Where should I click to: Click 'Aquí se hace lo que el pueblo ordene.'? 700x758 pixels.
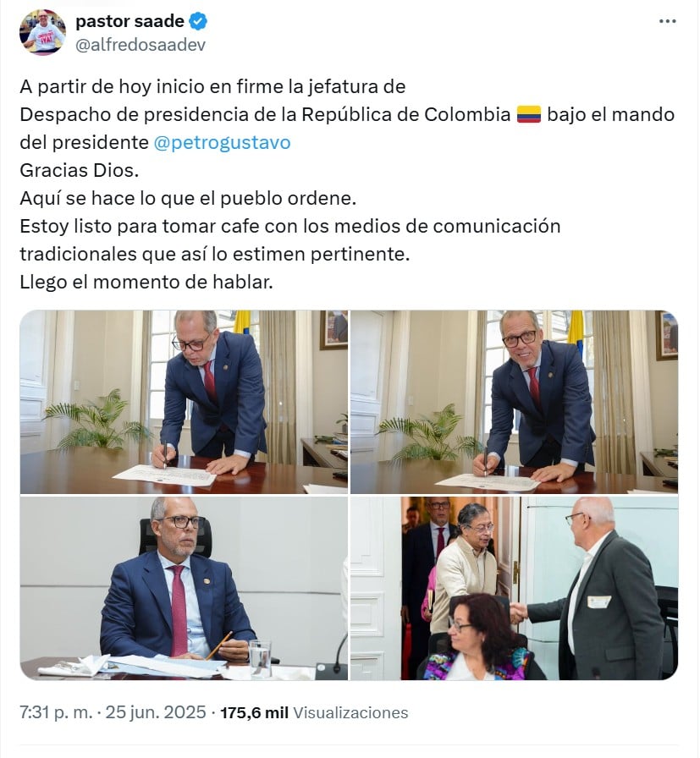[x=188, y=198]
